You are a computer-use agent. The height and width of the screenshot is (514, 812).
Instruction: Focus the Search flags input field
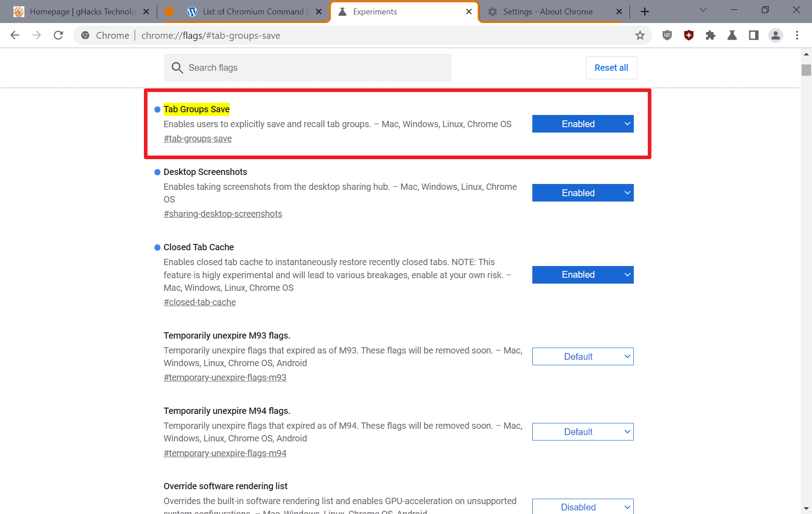click(x=308, y=68)
